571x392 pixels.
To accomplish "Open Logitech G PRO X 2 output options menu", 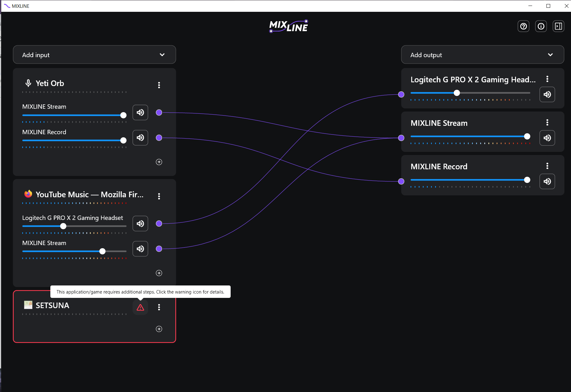I will click(x=547, y=79).
